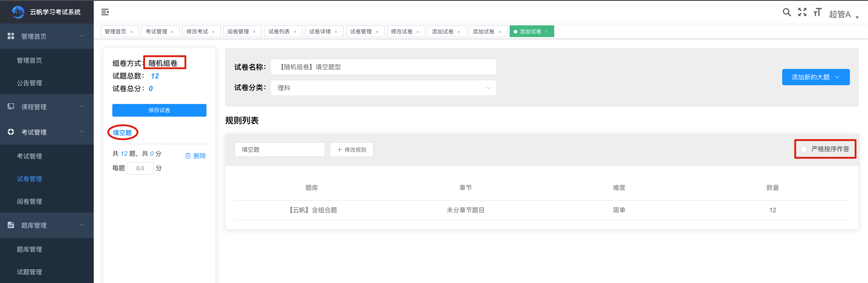
Task: Collapse the 管理首页 sidebar group arrow
Action: point(82,36)
